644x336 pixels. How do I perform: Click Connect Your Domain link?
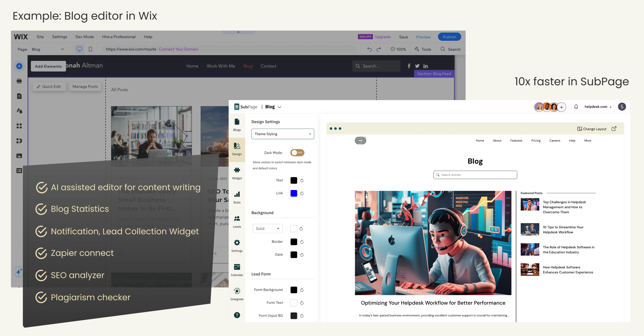pos(178,49)
